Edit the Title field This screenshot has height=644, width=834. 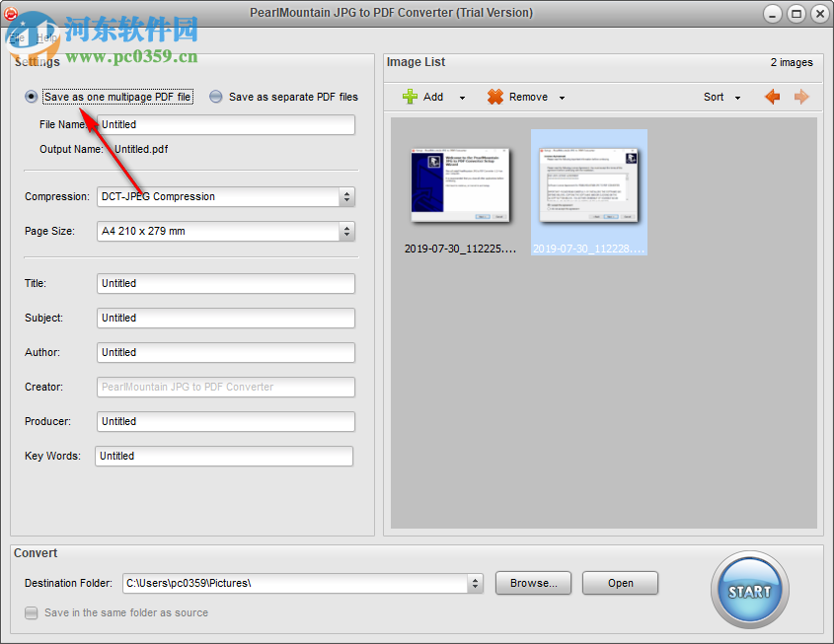click(224, 283)
